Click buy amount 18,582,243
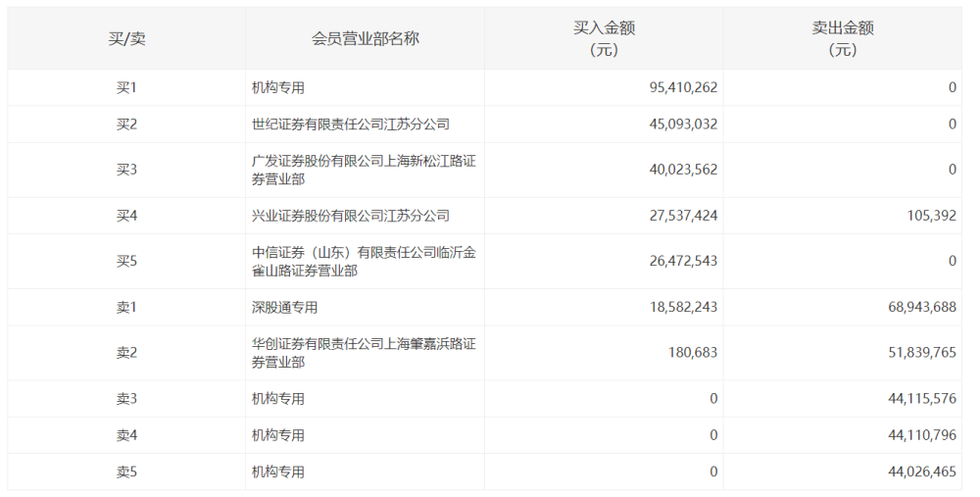Screen dimensions: 980x497 tap(683, 307)
